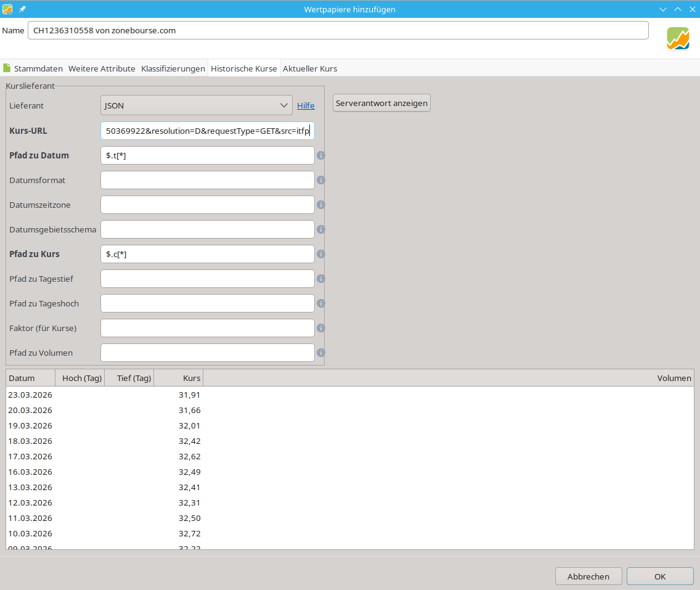Click info icon beside Datumszeitzone field
The height and width of the screenshot is (590, 700).
pyautogui.click(x=320, y=205)
